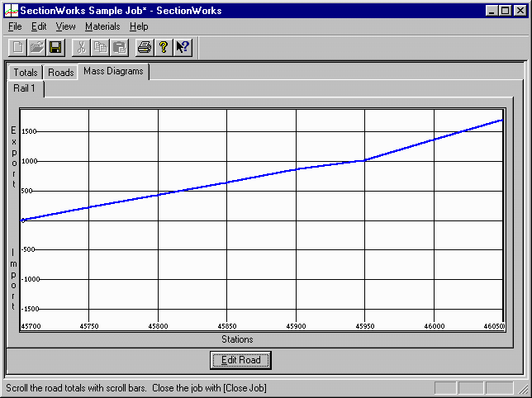
Task: Click the Cut scissors icon
Action: [x=81, y=48]
